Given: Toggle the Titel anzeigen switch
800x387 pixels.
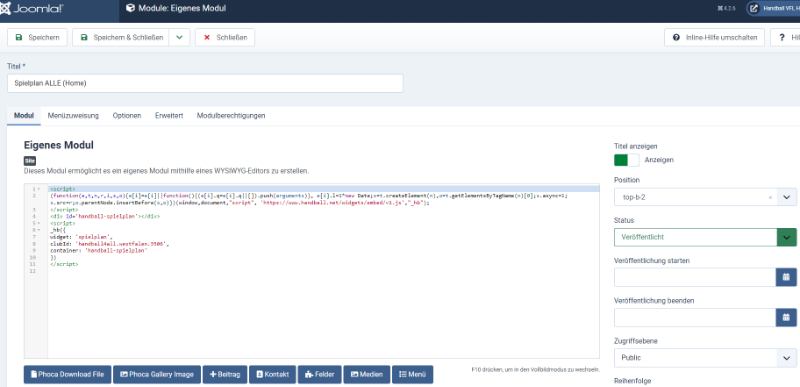Looking at the screenshot, I should pyautogui.click(x=627, y=160).
